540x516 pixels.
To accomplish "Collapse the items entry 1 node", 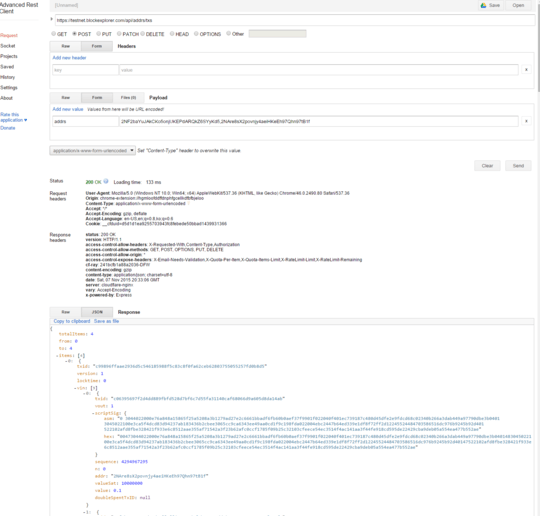I will click(x=84, y=512).
